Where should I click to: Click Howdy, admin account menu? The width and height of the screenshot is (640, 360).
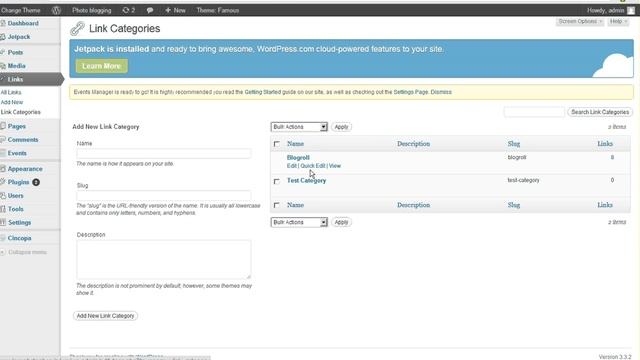coord(606,10)
